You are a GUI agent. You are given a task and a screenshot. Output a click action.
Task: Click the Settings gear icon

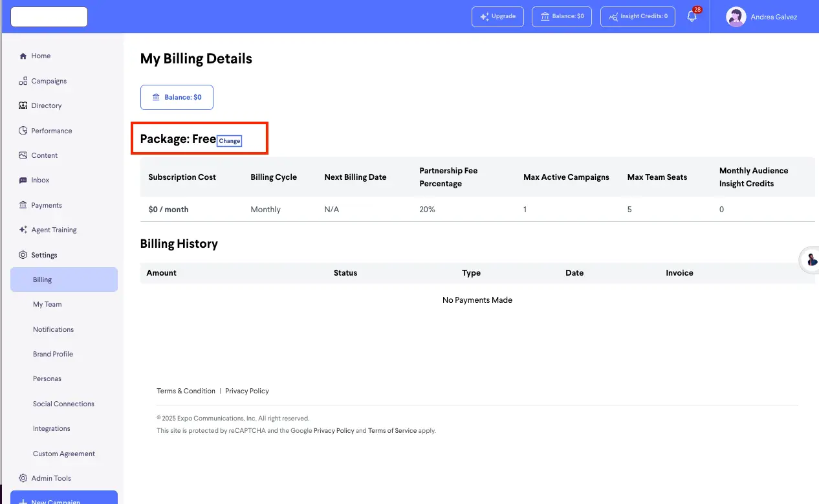tap(23, 255)
